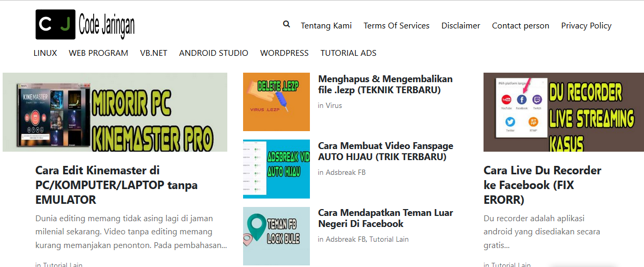Open Terms Of Services link

(396, 25)
